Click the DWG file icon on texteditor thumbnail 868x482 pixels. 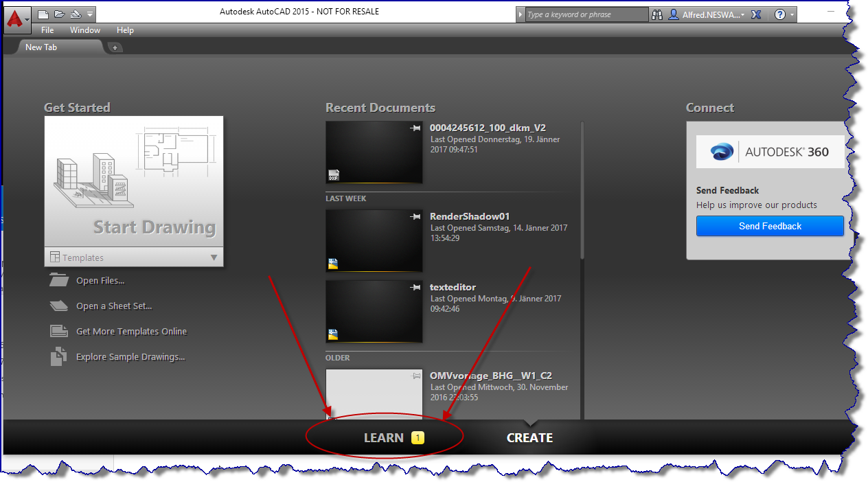(333, 334)
